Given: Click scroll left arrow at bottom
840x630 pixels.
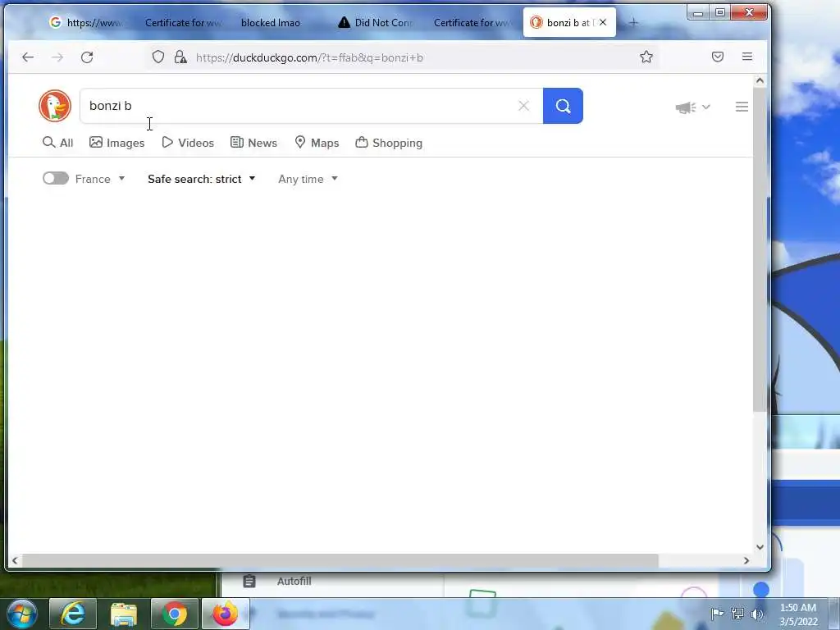Looking at the screenshot, I should 15,560.
